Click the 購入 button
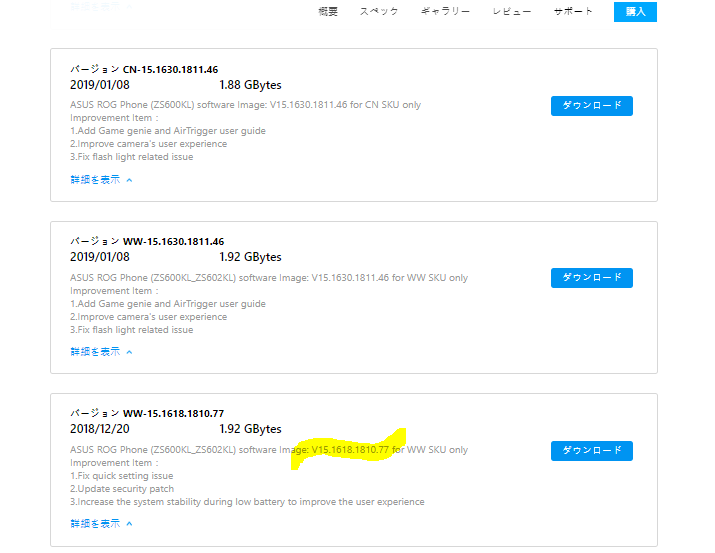 [635, 12]
